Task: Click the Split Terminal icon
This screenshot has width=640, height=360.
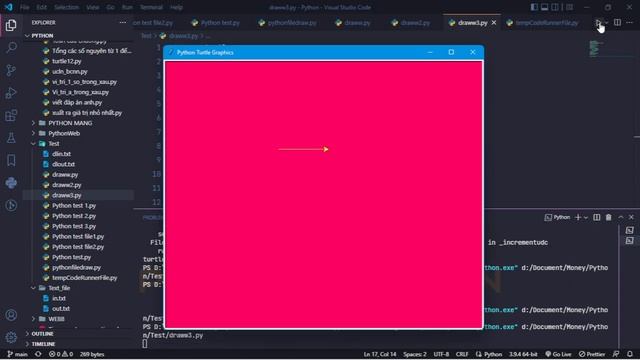Action: (597, 218)
